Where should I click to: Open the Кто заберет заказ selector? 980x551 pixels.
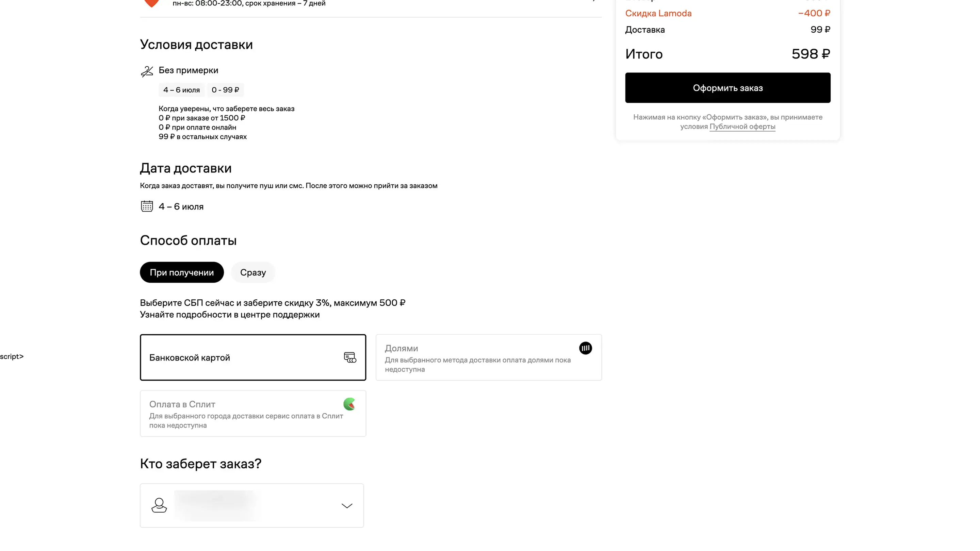pos(251,505)
